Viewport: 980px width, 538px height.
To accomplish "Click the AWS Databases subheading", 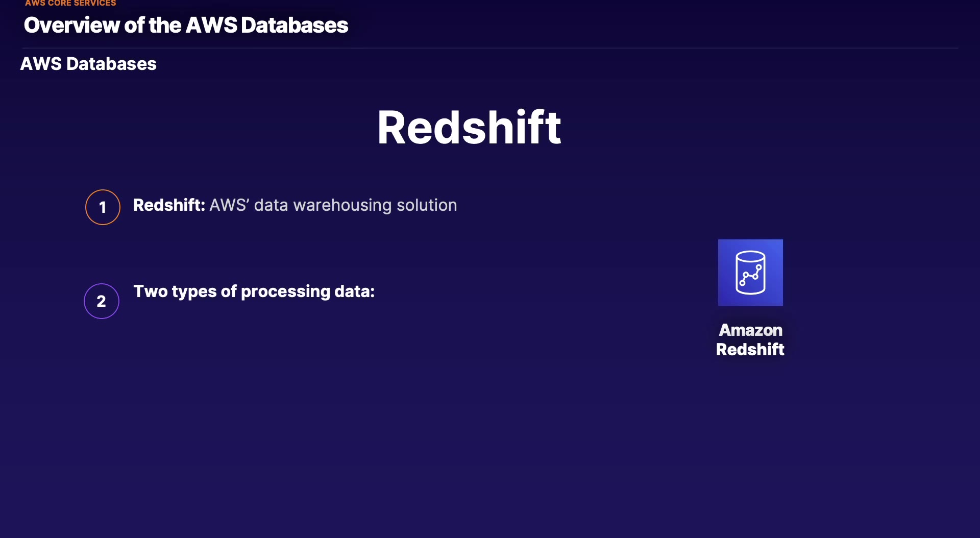I will pos(88,64).
